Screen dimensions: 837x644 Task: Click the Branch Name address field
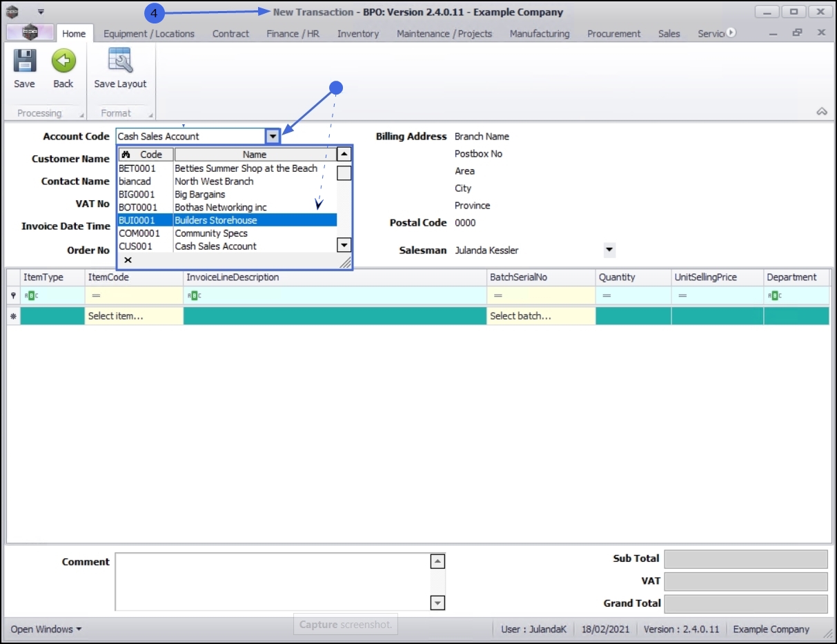482,137
